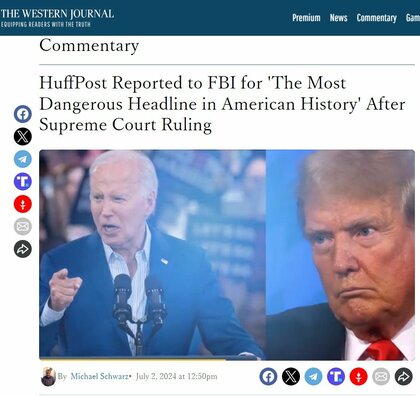
Task: Open bottom share arrow icon
Action: click(x=404, y=377)
